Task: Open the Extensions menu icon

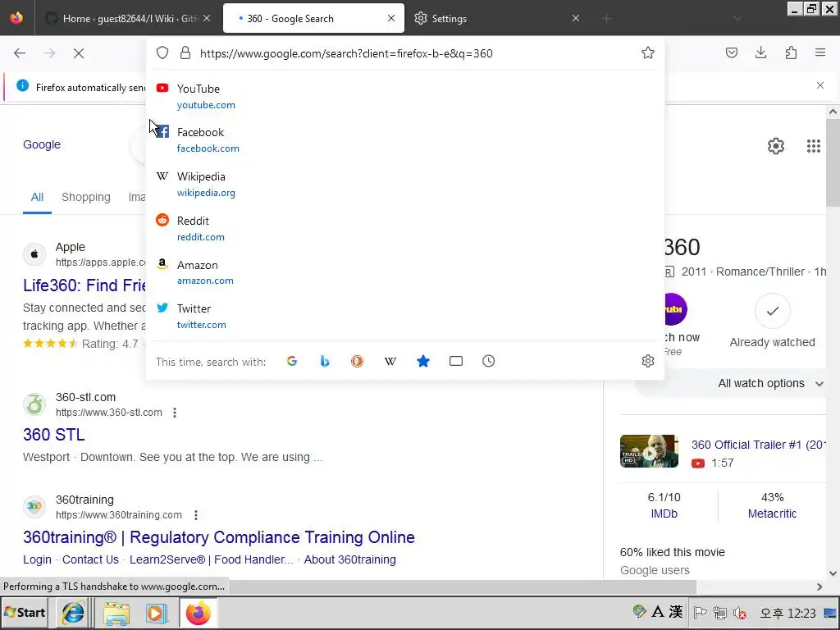Action: (x=791, y=52)
